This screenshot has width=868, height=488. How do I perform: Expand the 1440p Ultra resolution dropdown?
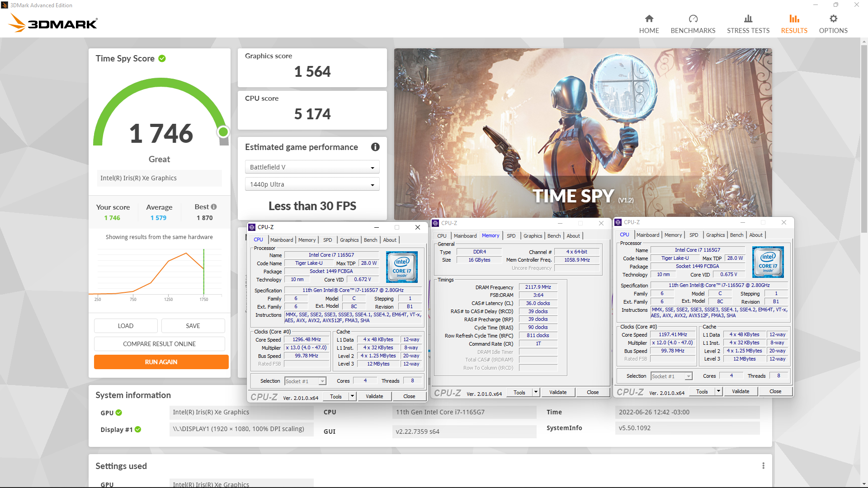(312, 184)
